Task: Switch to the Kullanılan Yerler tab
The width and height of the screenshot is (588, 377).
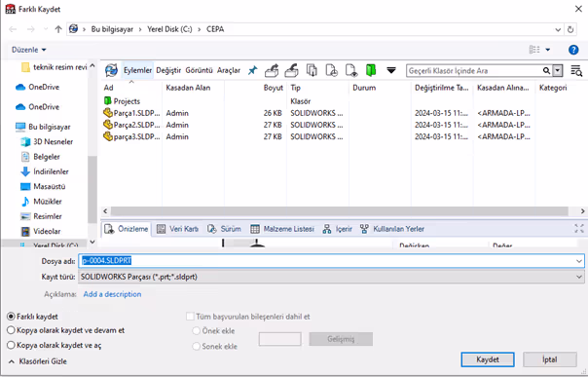Action: coord(392,229)
